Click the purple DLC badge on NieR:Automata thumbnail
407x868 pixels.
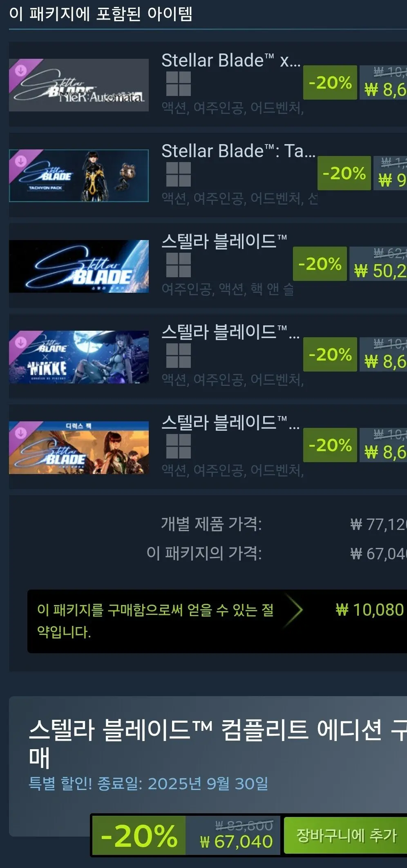(x=21, y=71)
